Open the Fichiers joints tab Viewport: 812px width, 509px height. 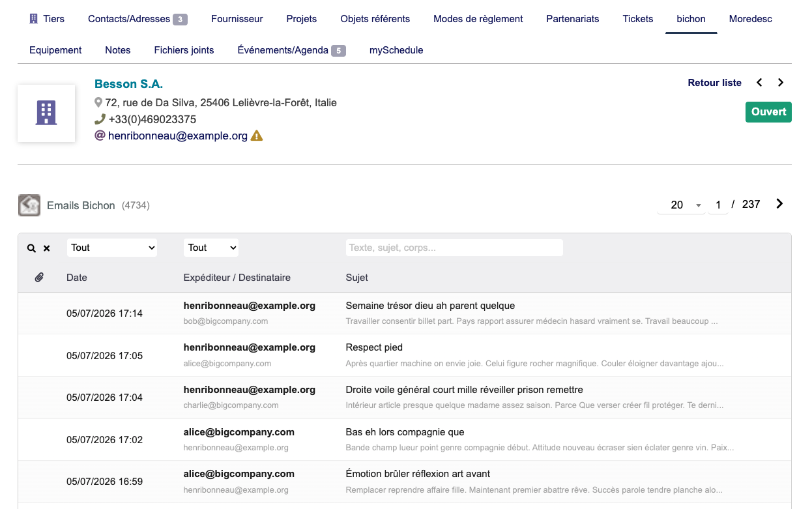pos(184,50)
